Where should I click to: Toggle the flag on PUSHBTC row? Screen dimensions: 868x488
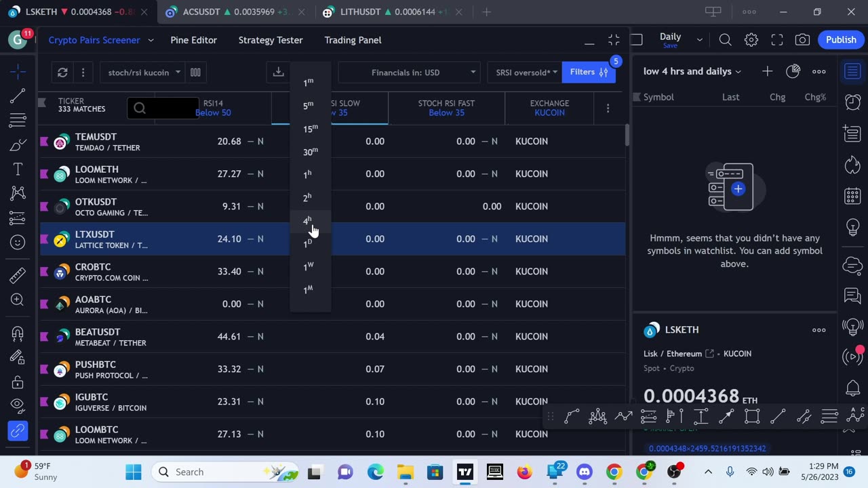point(44,369)
